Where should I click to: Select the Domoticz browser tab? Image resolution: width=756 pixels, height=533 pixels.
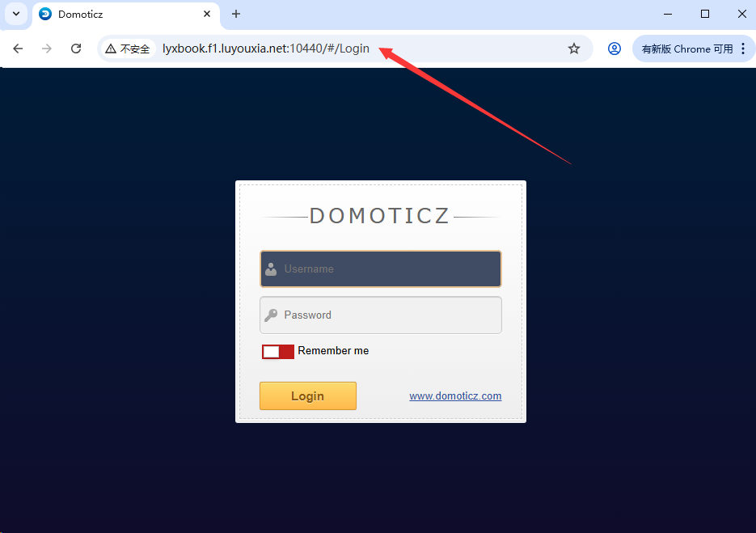[126, 15]
